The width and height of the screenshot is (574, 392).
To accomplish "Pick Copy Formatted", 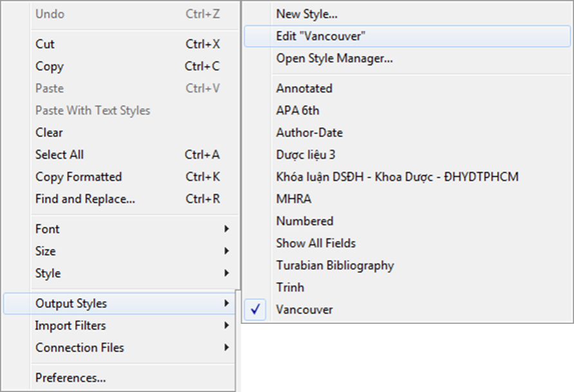I will [119, 177].
